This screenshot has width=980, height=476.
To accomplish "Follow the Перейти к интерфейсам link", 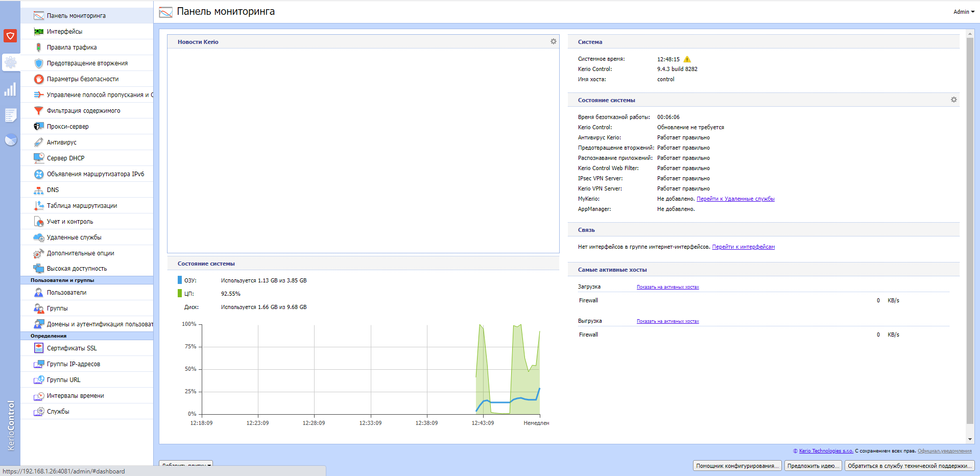I will click(743, 247).
